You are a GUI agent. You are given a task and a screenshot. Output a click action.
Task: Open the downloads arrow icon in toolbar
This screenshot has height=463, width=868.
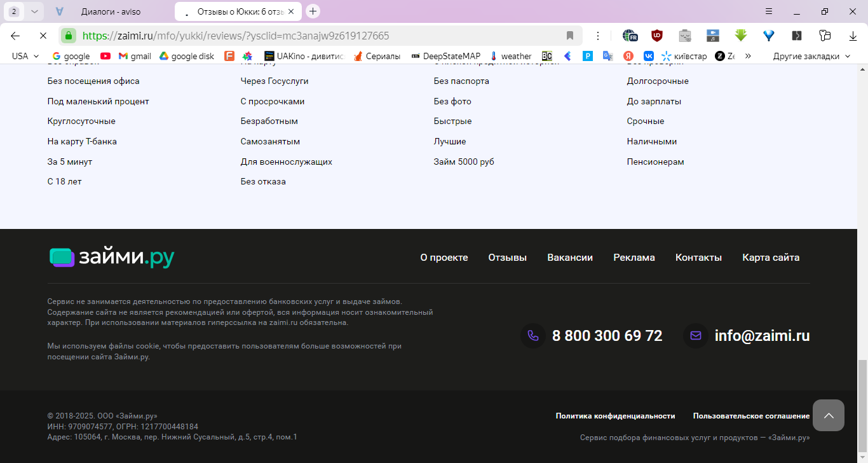853,36
